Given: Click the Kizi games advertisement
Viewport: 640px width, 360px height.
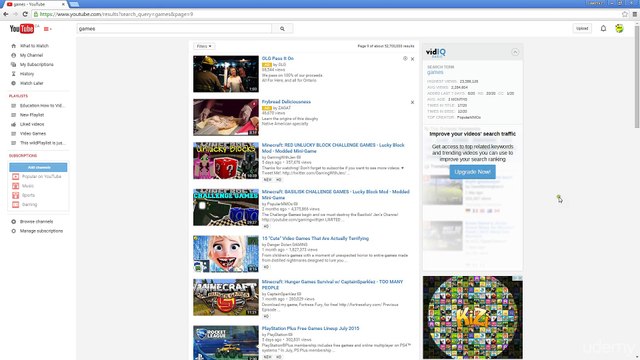Looking at the screenshot, I should click(473, 317).
